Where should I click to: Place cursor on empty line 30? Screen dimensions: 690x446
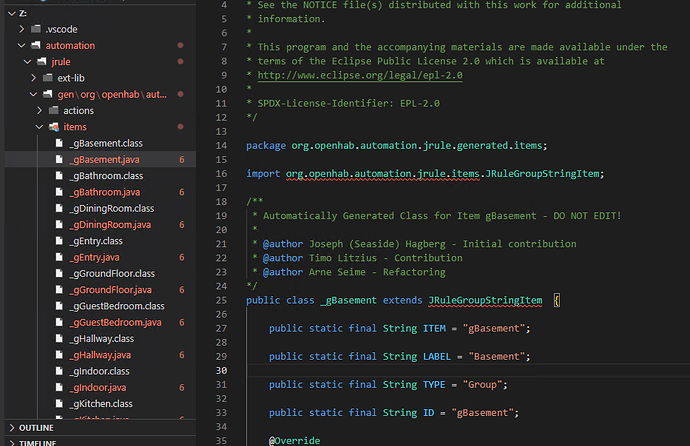(400, 370)
